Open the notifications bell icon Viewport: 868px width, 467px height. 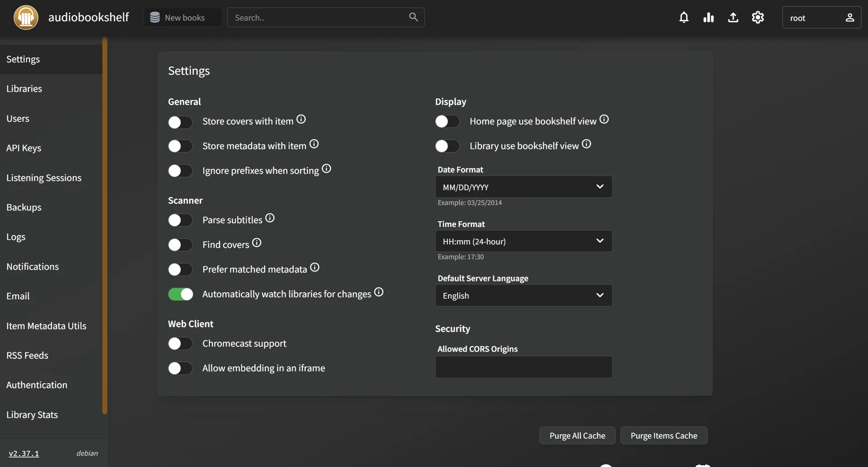(x=684, y=17)
